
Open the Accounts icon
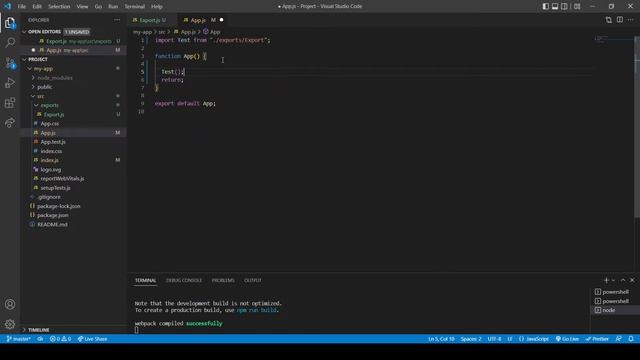10,304
